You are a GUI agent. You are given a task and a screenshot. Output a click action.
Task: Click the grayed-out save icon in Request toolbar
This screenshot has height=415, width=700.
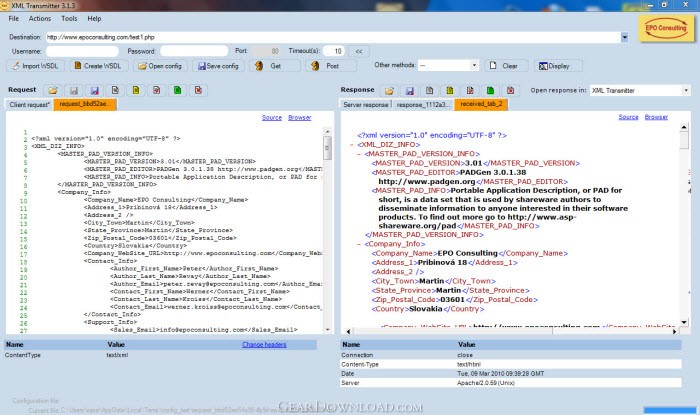tap(74, 90)
